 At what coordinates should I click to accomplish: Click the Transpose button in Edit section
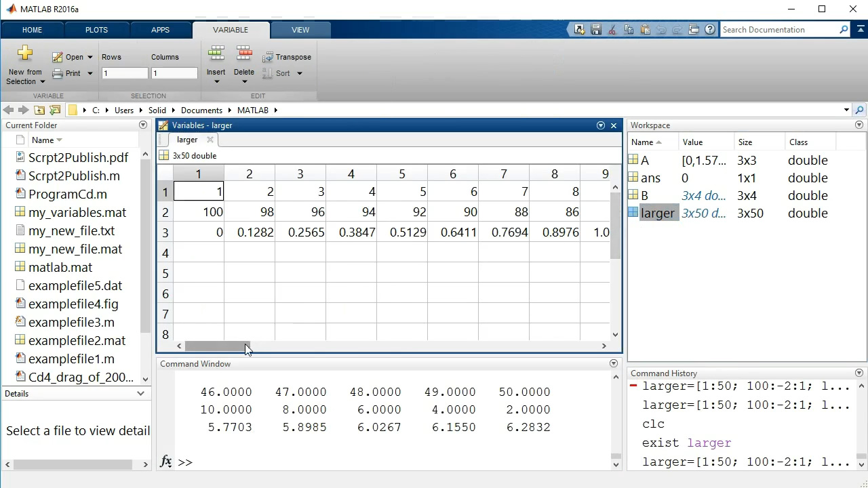click(287, 57)
